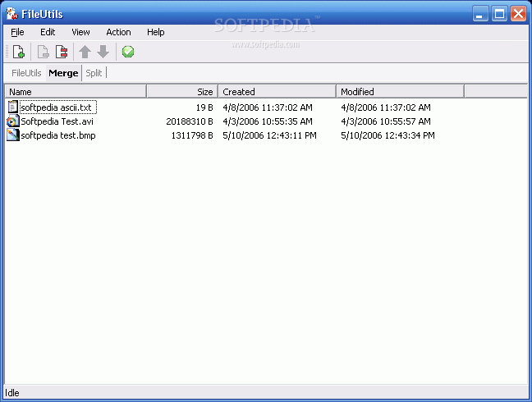
Task: Click the remove file toolbar icon
Action: pos(62,52)
